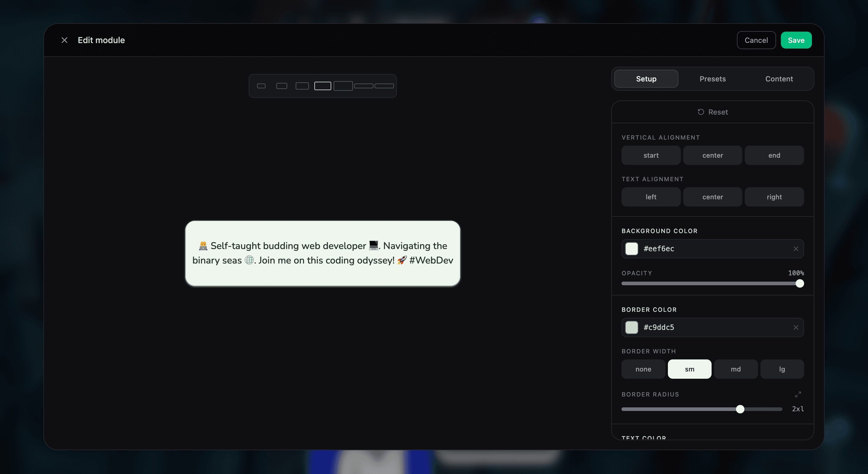Select the second-smallest module size icon
Screen dimensions: 868x474
pyautogui.click(x=282, y=86)
